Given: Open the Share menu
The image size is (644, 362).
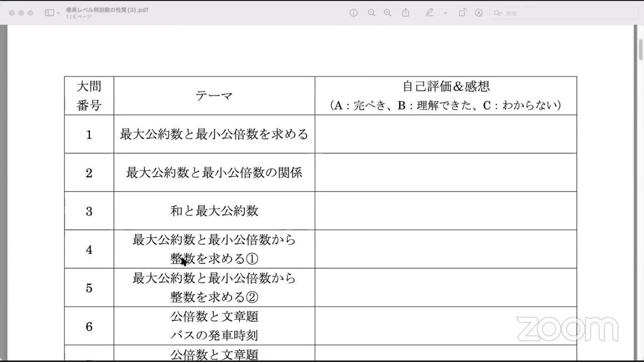Looking at the screenshot, I should coord(406,13).
